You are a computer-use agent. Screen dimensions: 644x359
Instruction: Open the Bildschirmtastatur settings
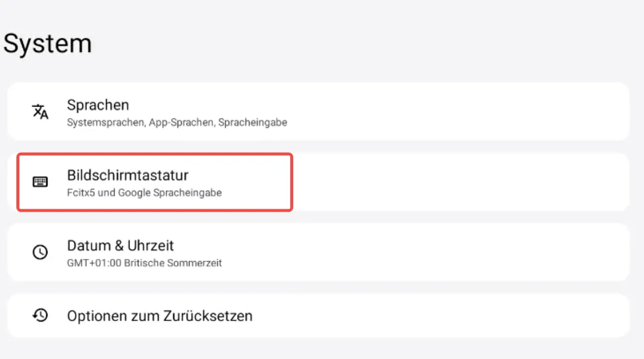pyautogui.click(x=128, y=176)
